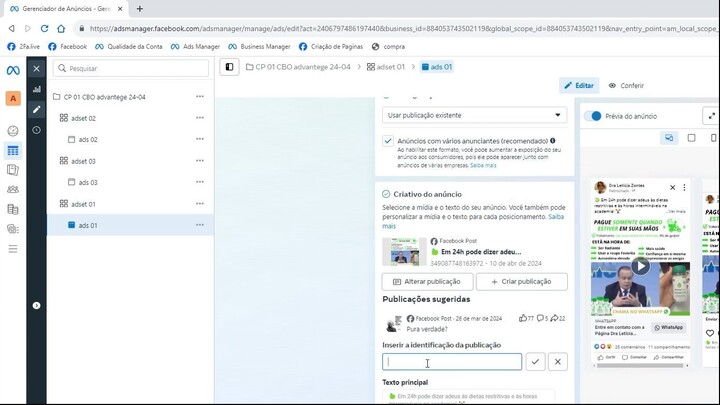Go to the campaign breadcrumb CP 01 CBO advantege
Screen dimensions: 720x405
pyautogui.click(x=298, y=67)
